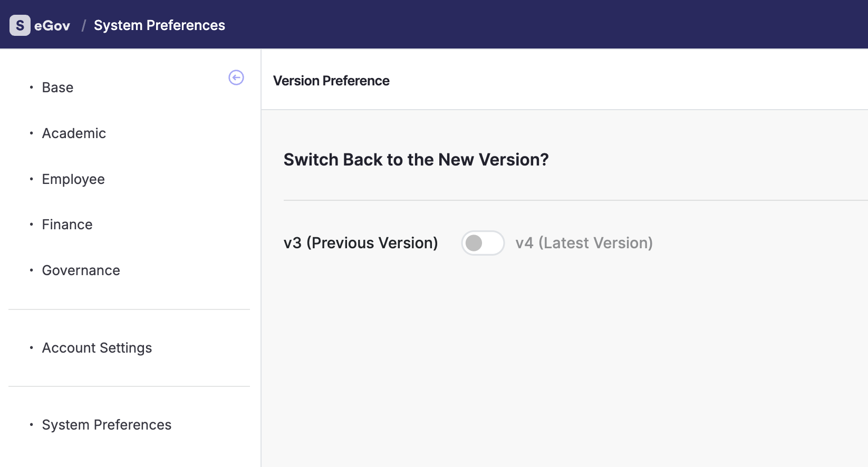Image resolution: width=868 pixels, height=467 pixels.
Task: Open the Employee preferences section
Action: coord(73,179)
